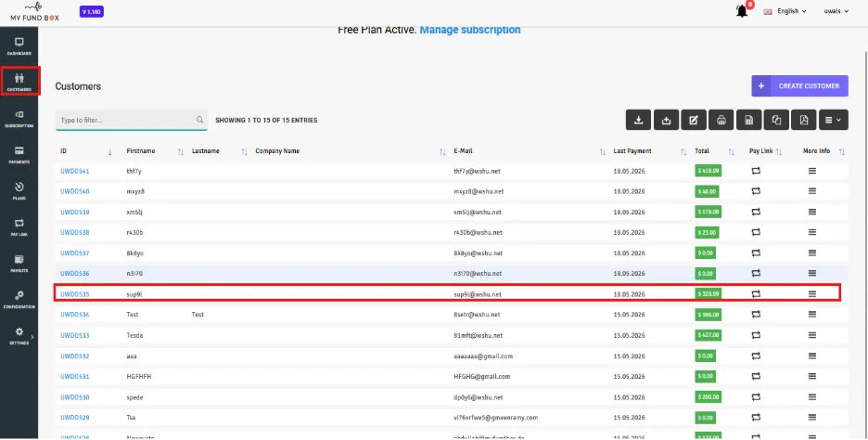The image size is (868, 440).
Task: Sort by Last Payment column
Action: click(x=683, y=151)
